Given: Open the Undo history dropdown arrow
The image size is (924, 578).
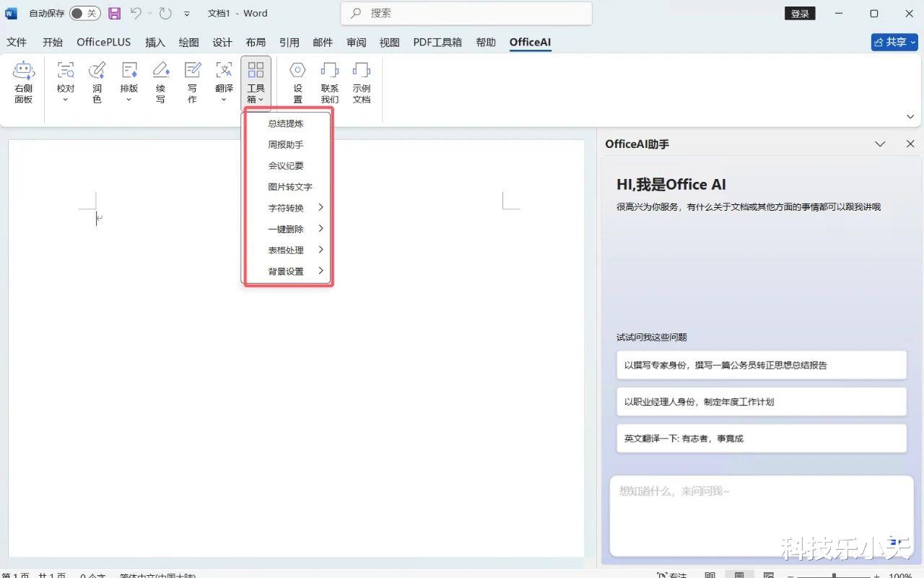Looking at the screenshot, I should [x=150, y=14].
